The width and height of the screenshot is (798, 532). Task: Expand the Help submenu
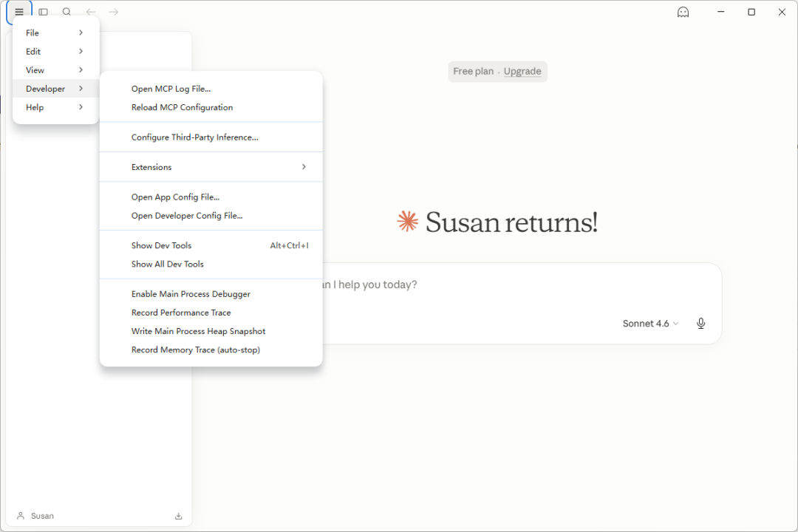(x=55, y=107)
